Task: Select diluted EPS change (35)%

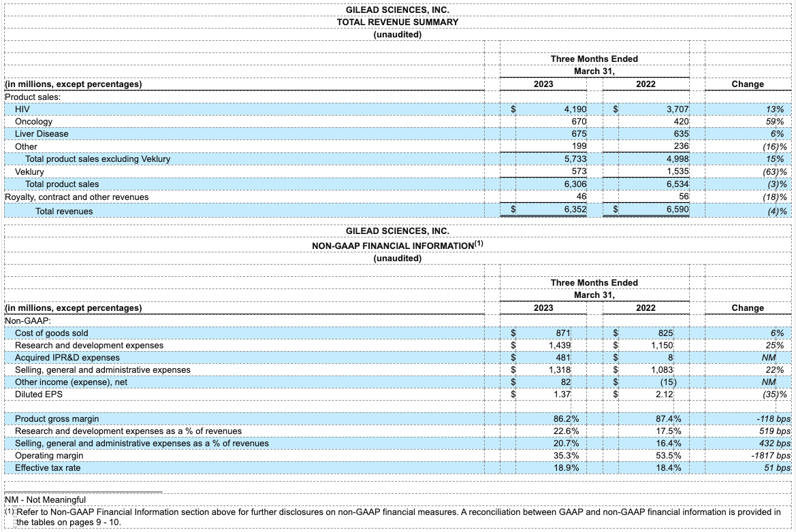Action: click(775, 395)
